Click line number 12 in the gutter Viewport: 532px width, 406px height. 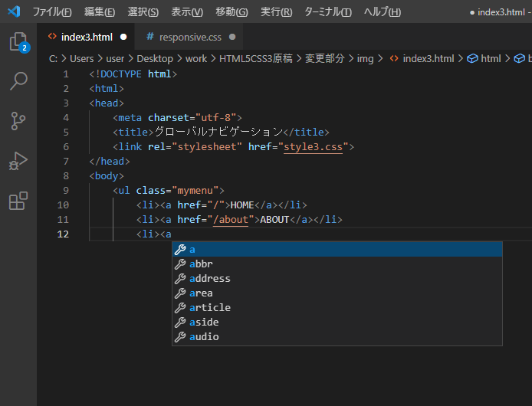click(63, 234)
